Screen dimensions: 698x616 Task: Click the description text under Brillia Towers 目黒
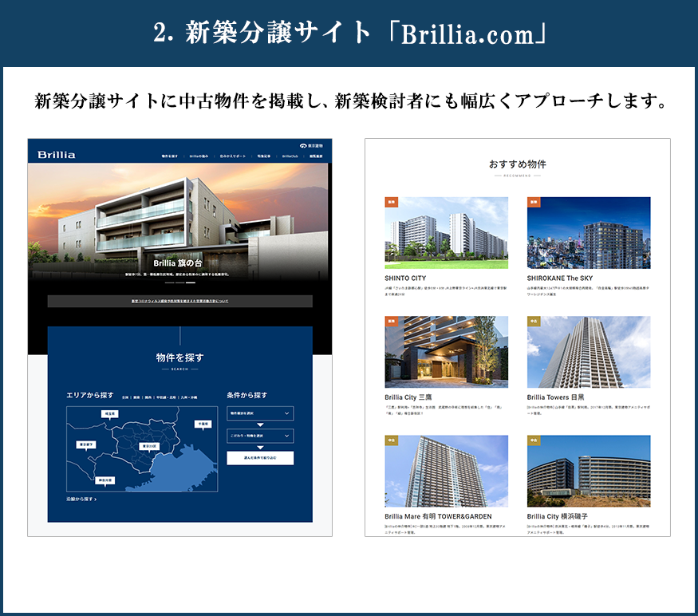click(x=588, y=410)
